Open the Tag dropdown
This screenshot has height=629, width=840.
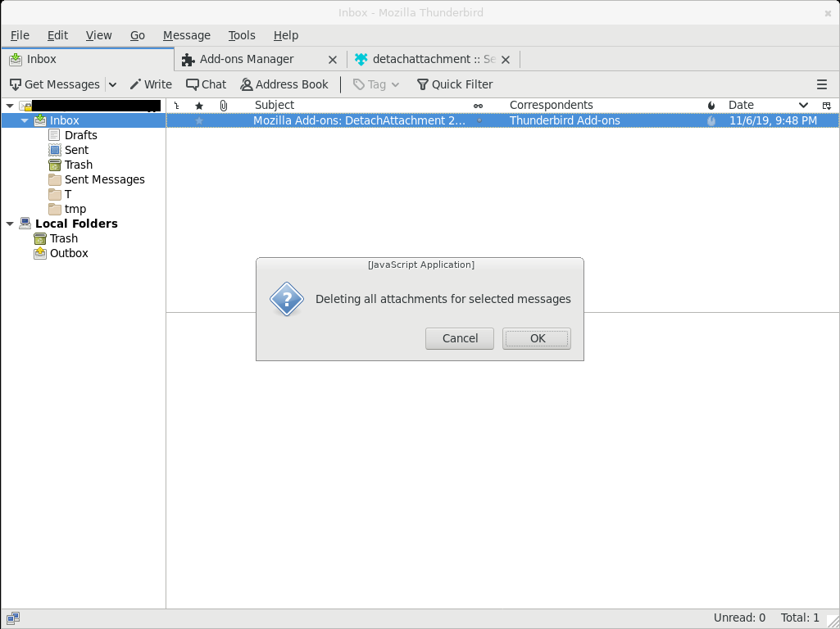click(376, 84)
